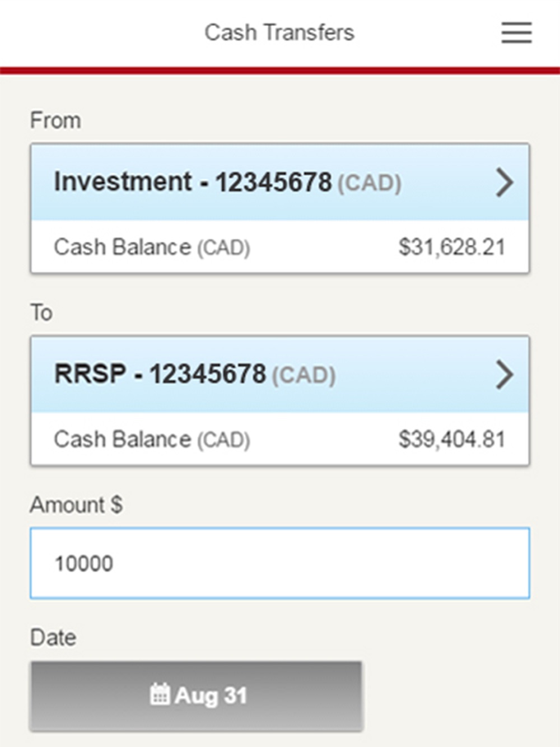The width and height of the screenshot is (560, 747).
Task: Click the $39,404.81 cash balance value
Action: (451, 439)
